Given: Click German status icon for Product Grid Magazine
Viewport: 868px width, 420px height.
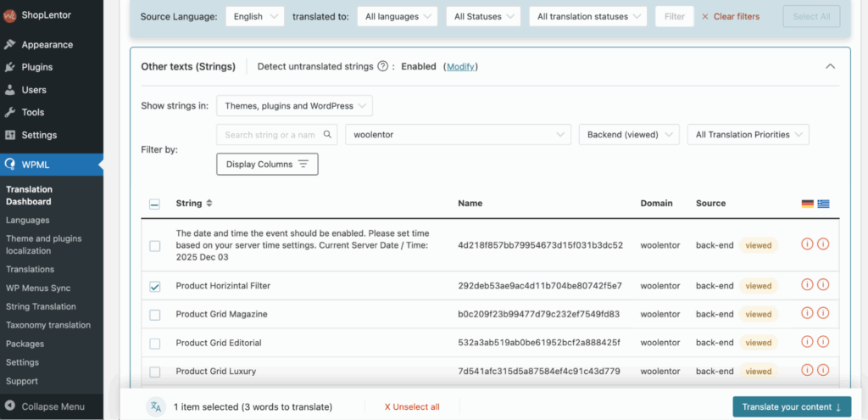Looking at the screenshot, I should pyautogui.click(x=807, y=313).
